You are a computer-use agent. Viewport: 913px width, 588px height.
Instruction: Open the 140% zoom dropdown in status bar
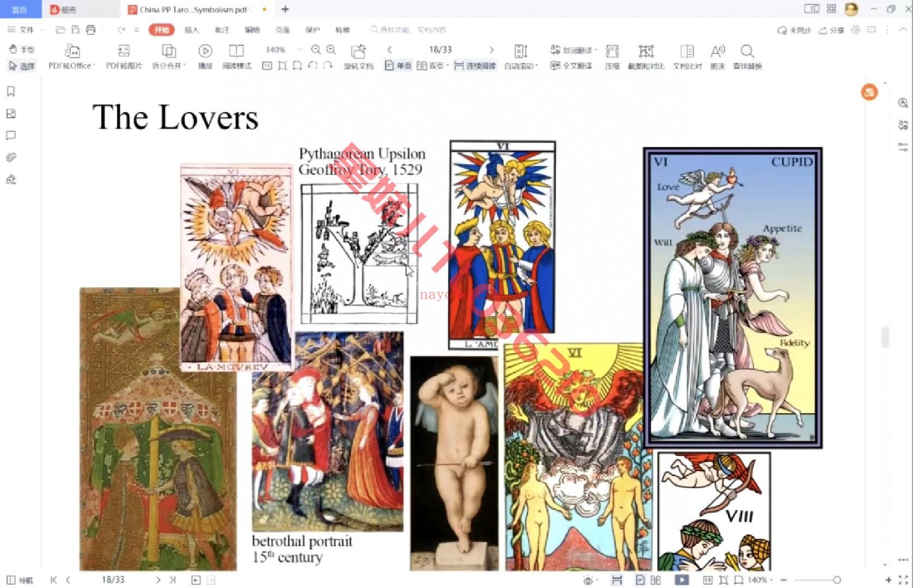(x=772, y=580)
